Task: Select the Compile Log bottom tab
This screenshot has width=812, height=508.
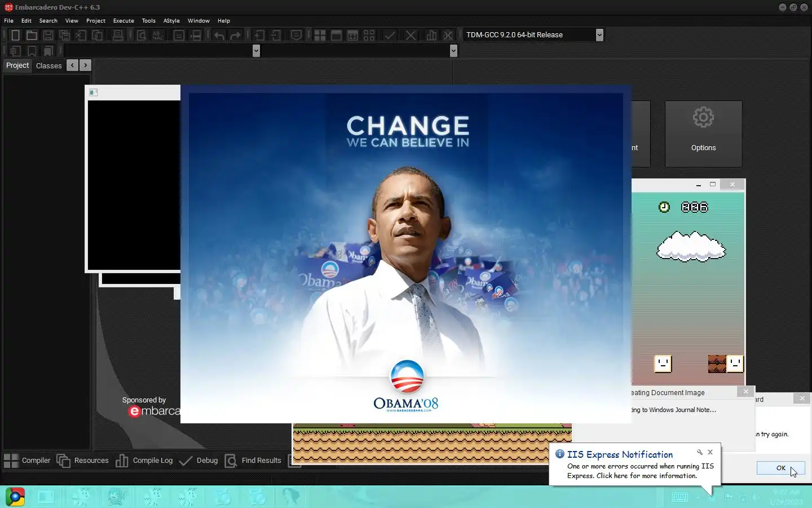Action: pos(144,461)
